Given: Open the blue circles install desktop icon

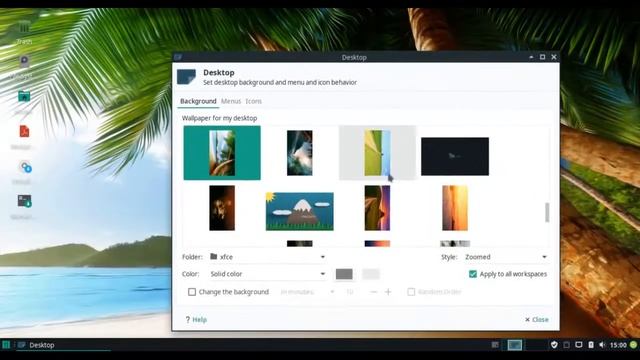Looking at the screenshot, I should [25, 167].
